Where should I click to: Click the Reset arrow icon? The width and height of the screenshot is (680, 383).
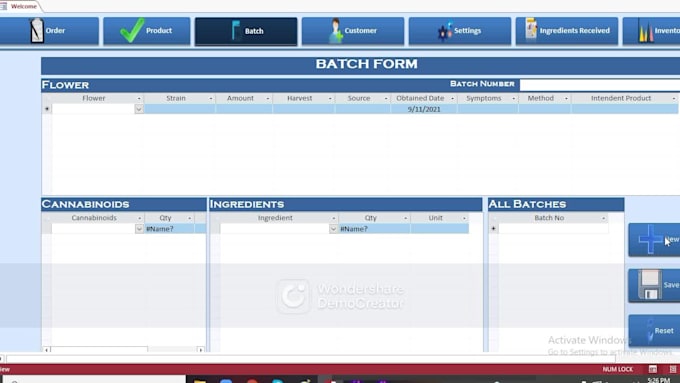[x=649, y=330]
